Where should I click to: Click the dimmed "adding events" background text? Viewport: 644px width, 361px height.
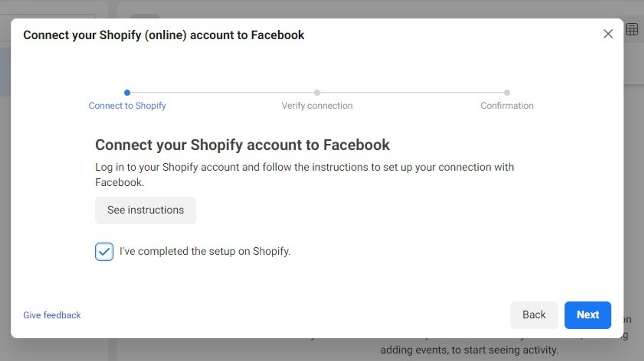click(469, 350)
